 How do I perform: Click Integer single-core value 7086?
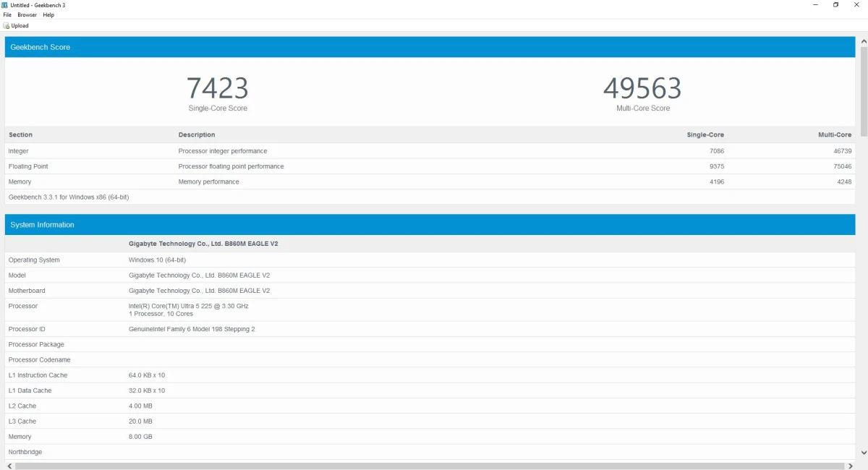point(717,151)
